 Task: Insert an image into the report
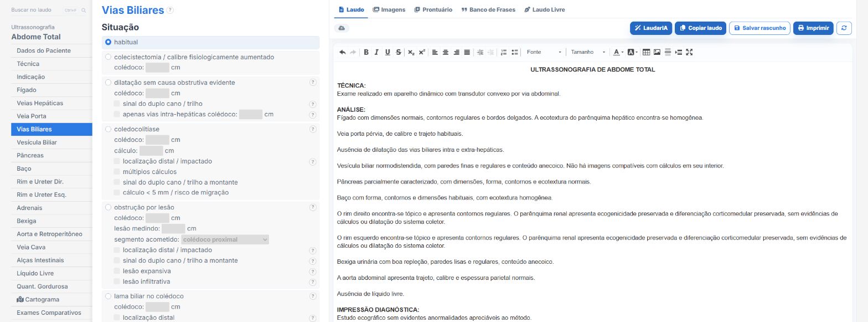click(657, 52)
